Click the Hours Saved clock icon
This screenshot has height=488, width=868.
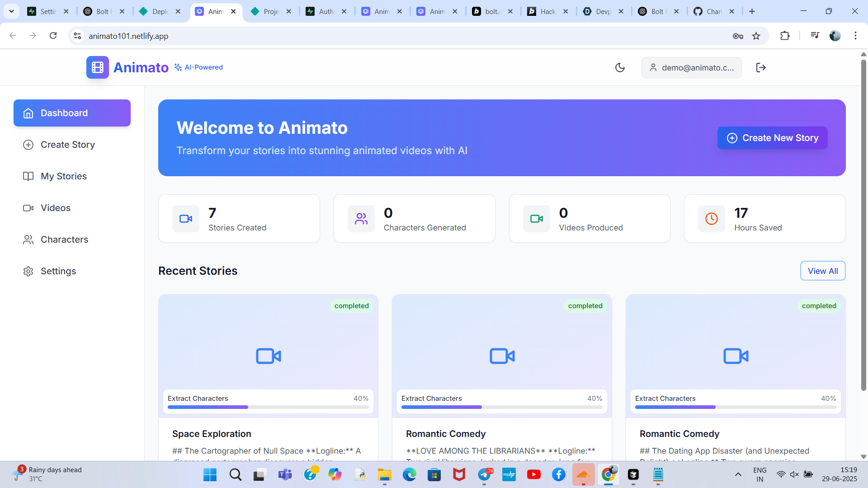click(711, 219)
